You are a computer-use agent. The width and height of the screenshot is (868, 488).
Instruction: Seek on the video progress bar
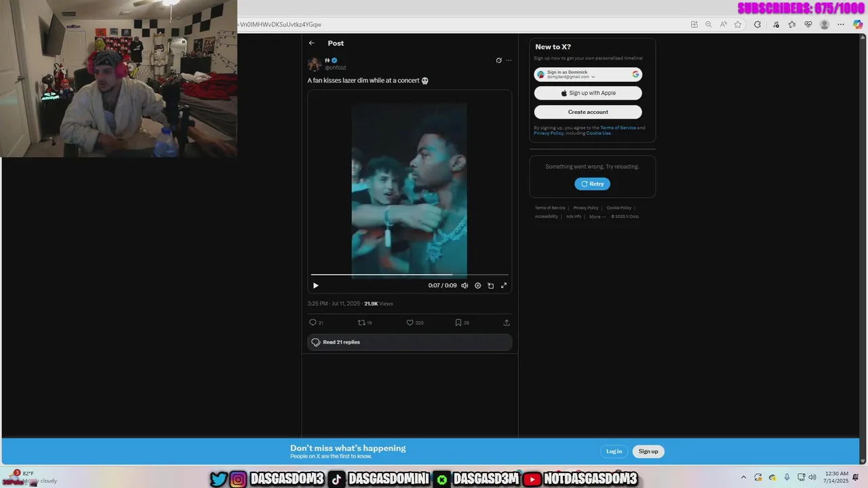coord(410,275)
